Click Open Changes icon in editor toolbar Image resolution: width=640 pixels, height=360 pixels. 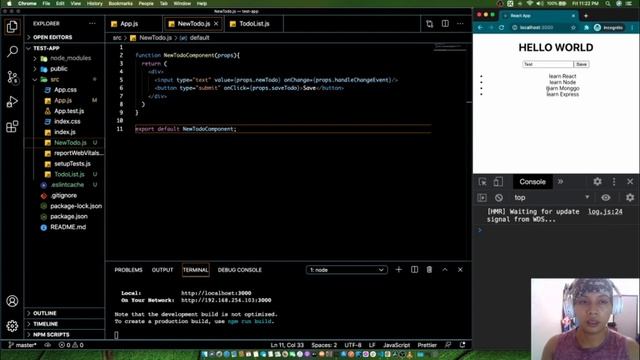(x=429, y=24)
